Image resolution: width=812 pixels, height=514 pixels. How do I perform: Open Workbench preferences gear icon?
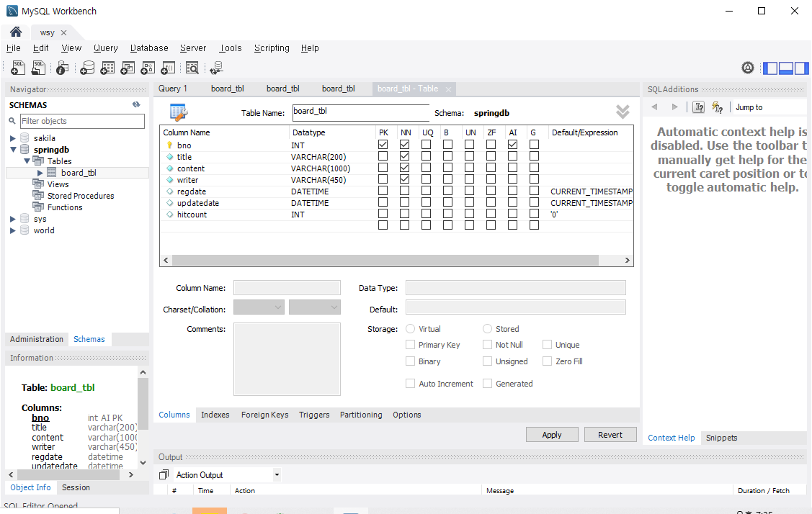click(748, 68)
